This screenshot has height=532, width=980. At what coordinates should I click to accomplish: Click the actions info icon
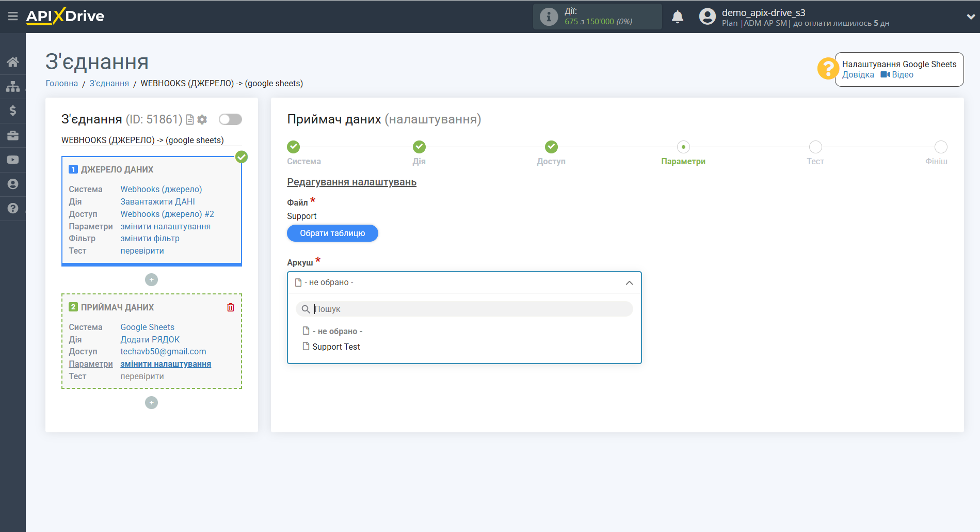[549, 17]
